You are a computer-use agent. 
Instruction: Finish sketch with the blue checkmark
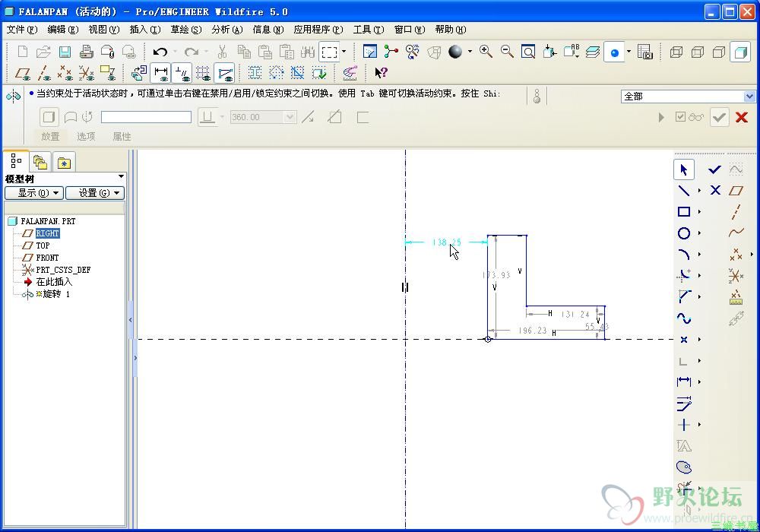click(715, 169)
